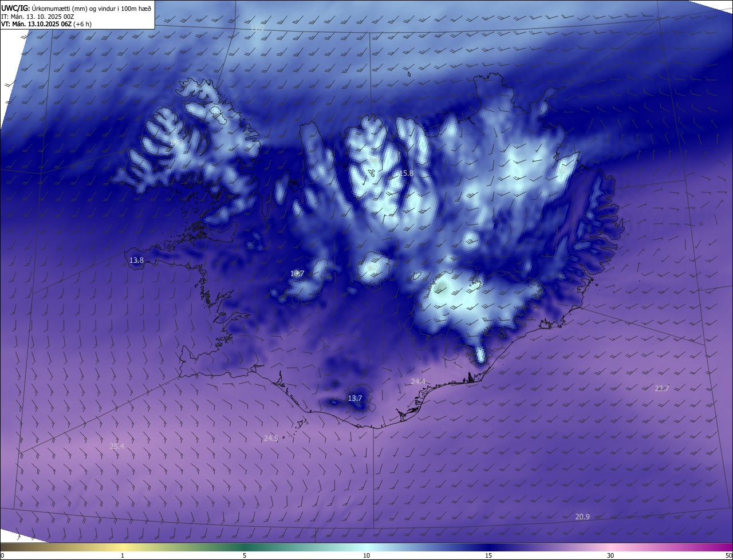Click the 'VT: Mán. 13.10.2025 06Z (+6 h)' line

(46, 24)
